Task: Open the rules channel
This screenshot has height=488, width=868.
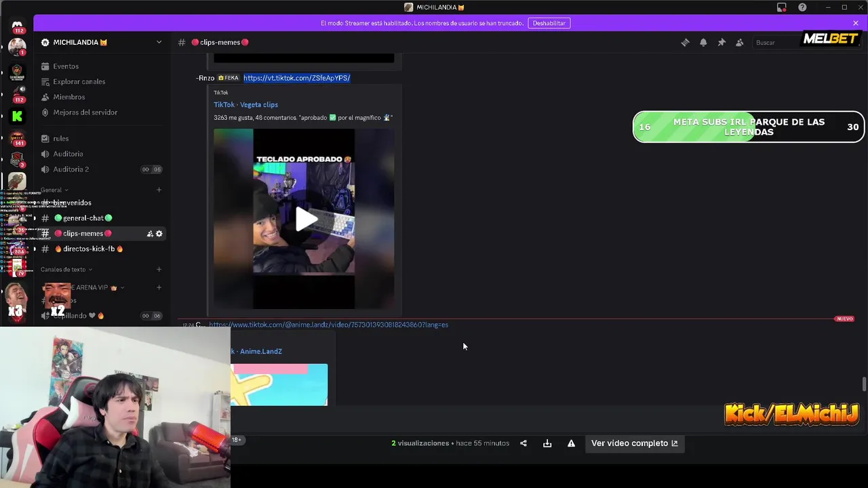Action: point(61,138)
